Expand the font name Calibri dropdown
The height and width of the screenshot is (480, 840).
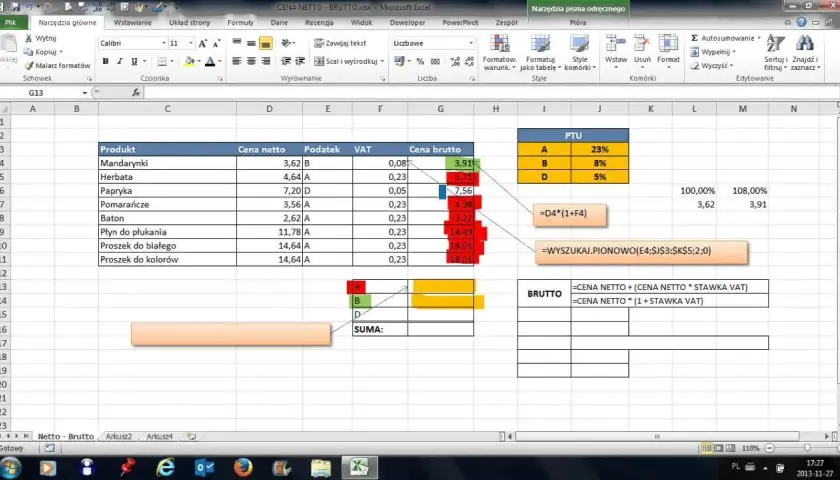pyautogui.click(x=163, y=43)
